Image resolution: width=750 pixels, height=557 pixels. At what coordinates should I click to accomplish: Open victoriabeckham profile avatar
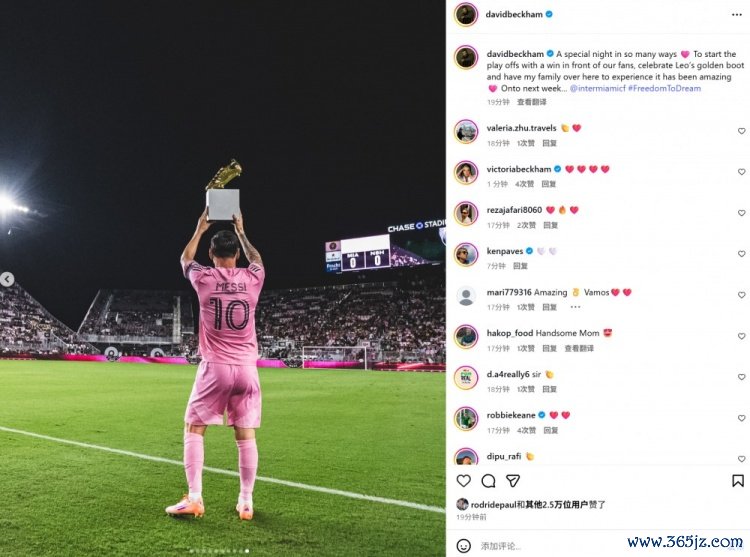[x=466, y=173]
